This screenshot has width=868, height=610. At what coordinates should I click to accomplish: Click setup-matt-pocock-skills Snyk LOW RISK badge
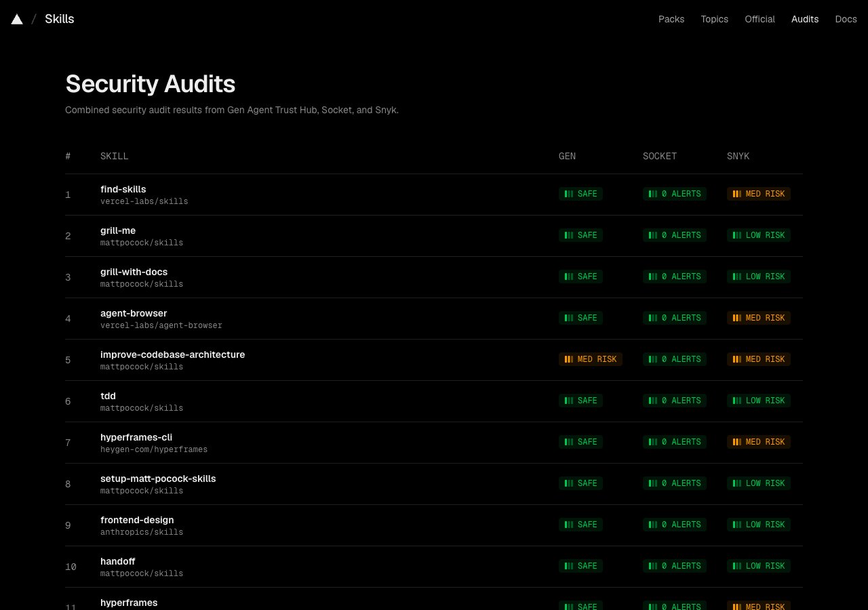tap(759, 483)
